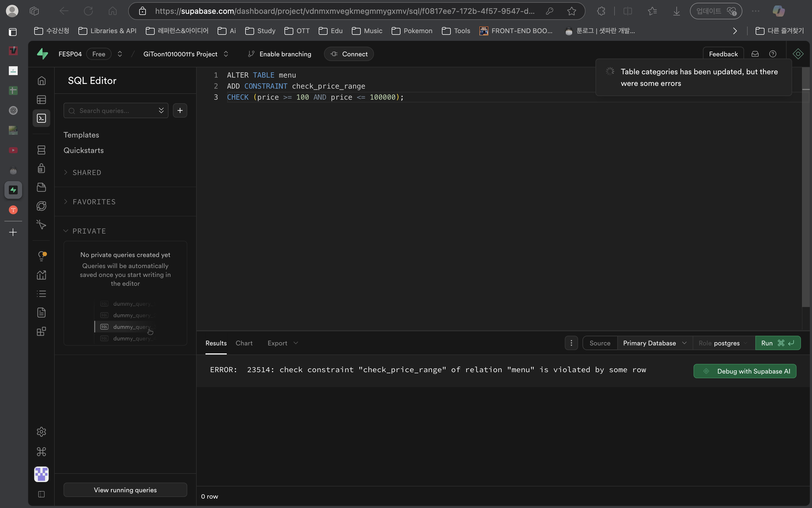Open the Realtime cursor icon
Image resolution: width=812 pixels, height=508 pixels.
tap(41, 224)
